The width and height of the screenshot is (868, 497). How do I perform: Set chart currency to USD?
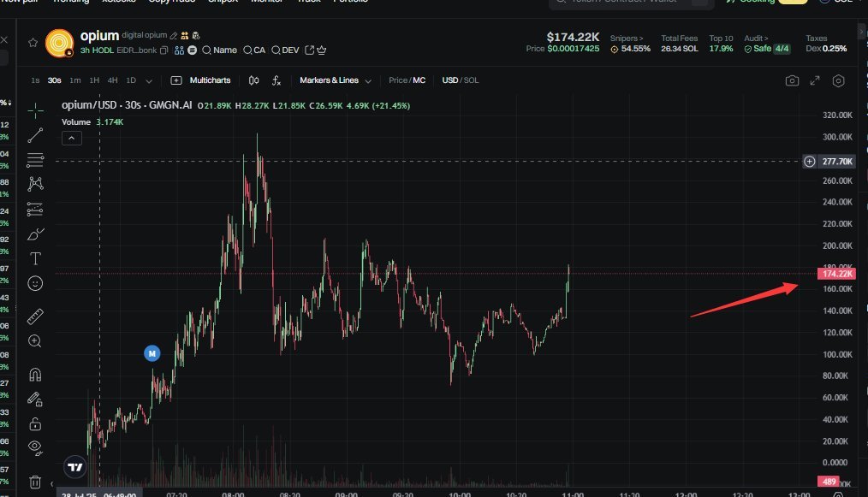449,80
